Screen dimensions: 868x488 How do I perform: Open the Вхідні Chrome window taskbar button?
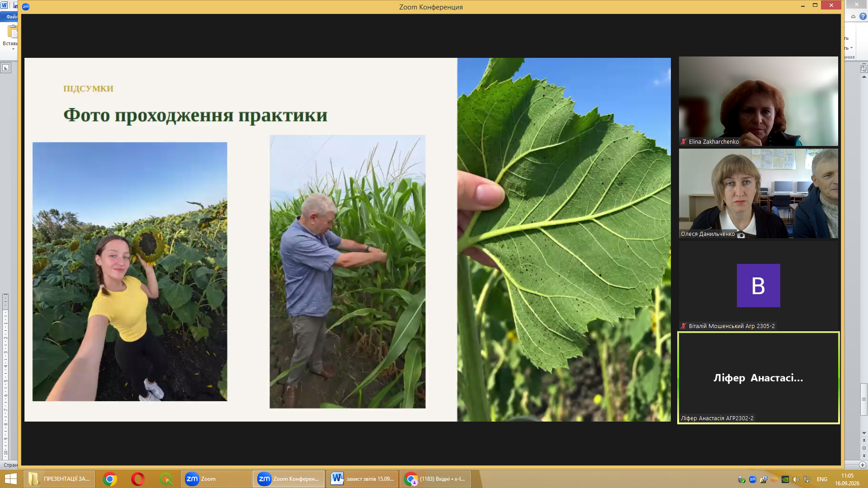tap(435, 479)
